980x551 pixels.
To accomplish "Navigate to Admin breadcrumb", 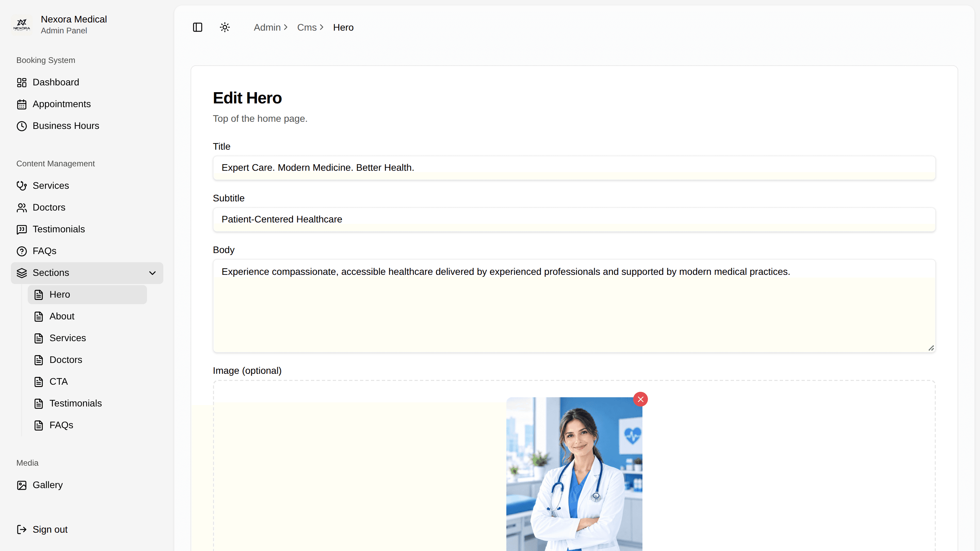I will click(267, 27).
